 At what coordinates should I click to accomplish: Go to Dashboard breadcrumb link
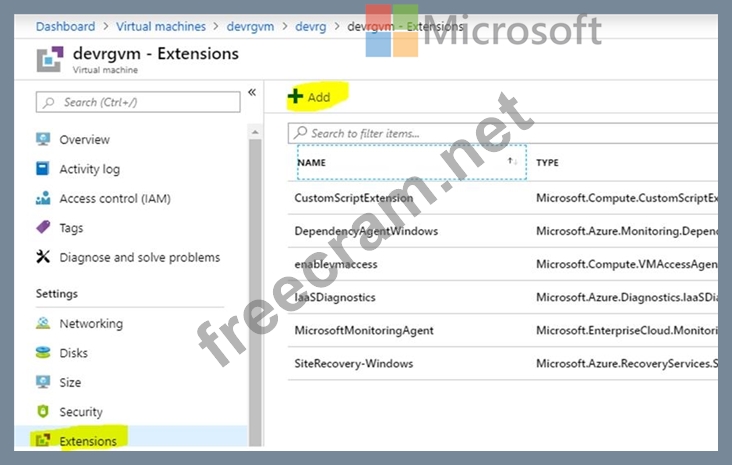tap(65, 27)
